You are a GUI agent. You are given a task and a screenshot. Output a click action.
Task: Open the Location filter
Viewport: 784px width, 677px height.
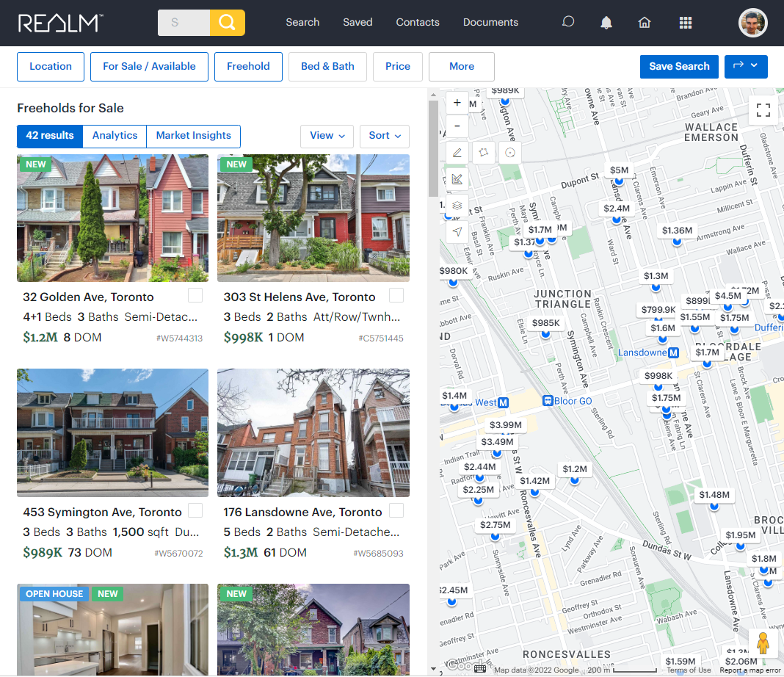(51, 67)
